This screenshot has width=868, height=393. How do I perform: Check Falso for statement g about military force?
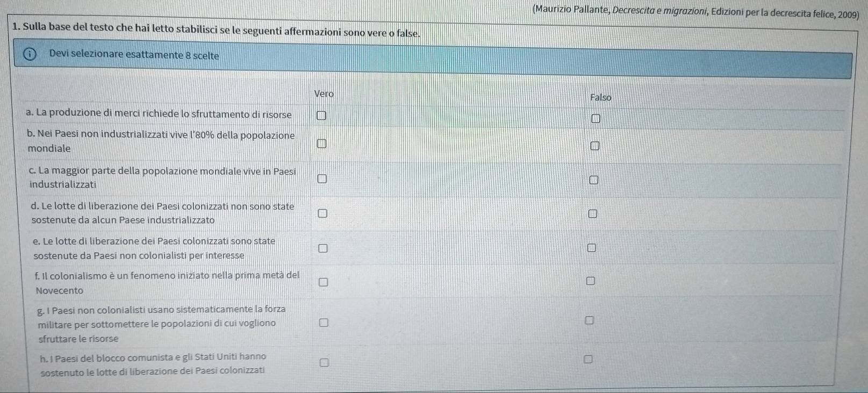coord(590,320)
